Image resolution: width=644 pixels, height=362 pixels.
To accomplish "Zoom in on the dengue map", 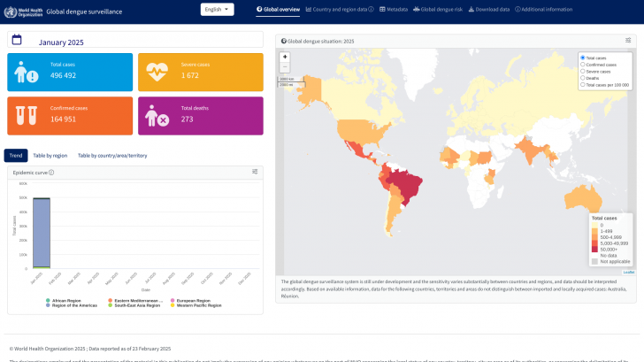I will coord(285,58).
